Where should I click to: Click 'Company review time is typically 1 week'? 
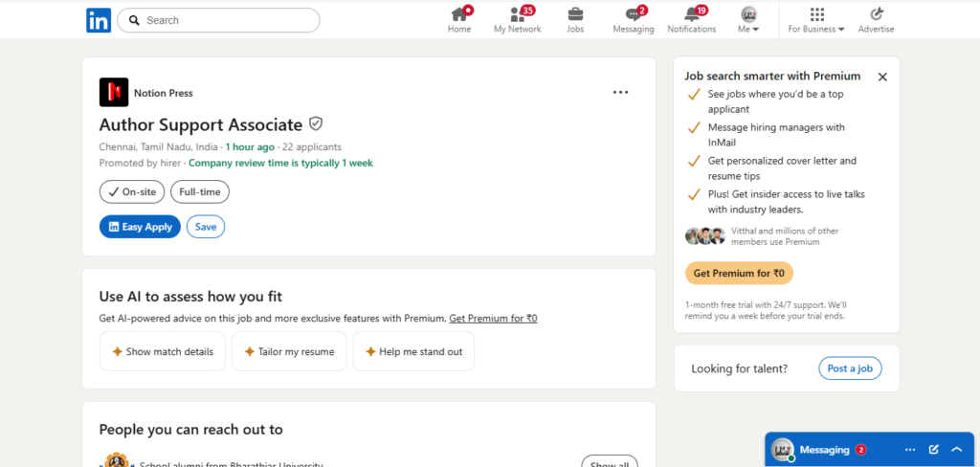280,164
